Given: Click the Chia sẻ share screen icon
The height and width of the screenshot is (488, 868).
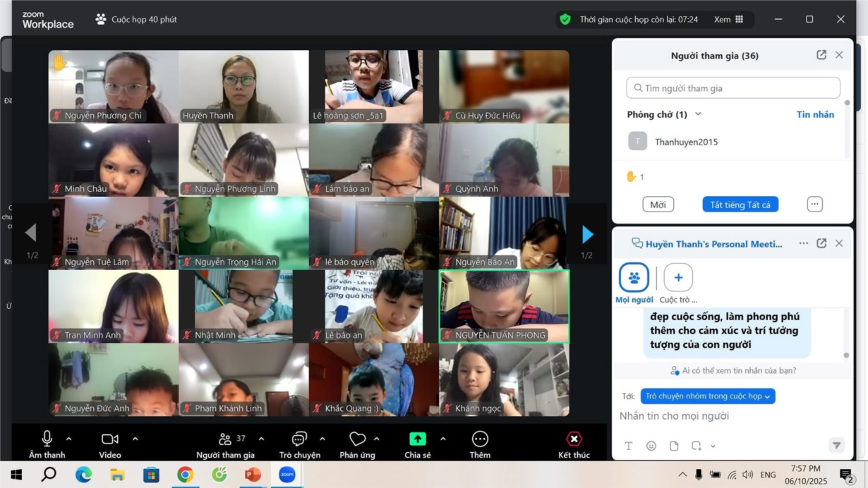Looking at the screenshot, I should 417,439.
